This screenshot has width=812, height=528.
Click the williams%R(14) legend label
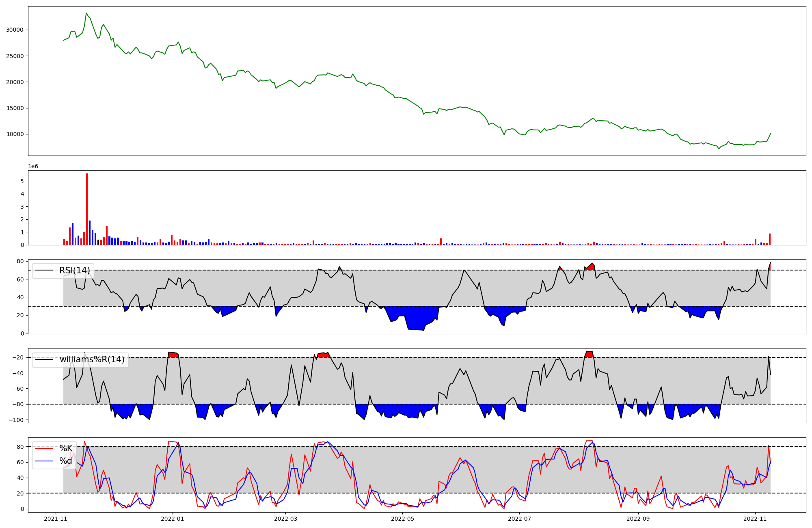[92, 359]
